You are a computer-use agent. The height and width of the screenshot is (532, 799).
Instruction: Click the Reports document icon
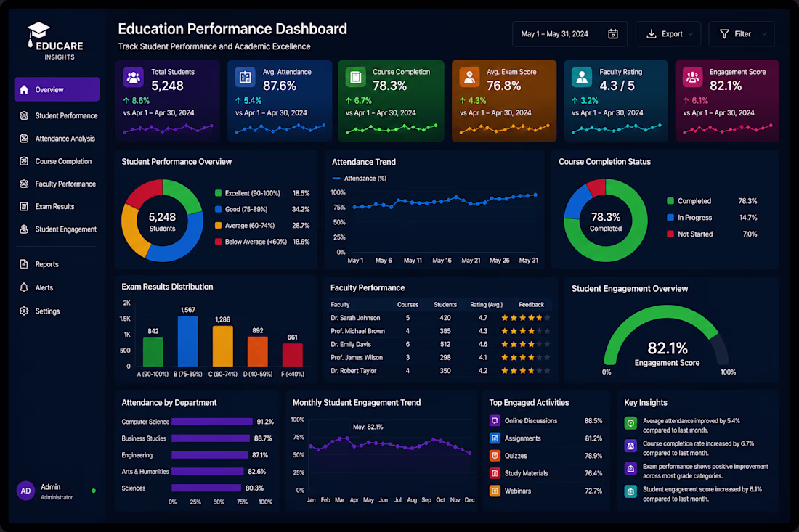(x=24, y=264)
